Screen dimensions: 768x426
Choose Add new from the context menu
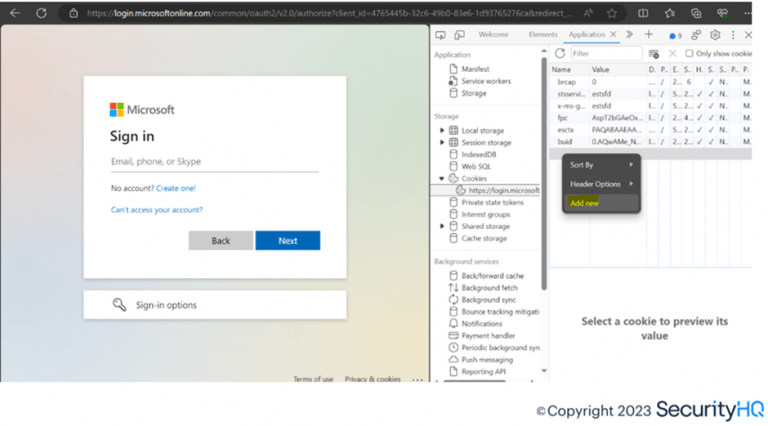pyautogui.click(x=584, y=203)
